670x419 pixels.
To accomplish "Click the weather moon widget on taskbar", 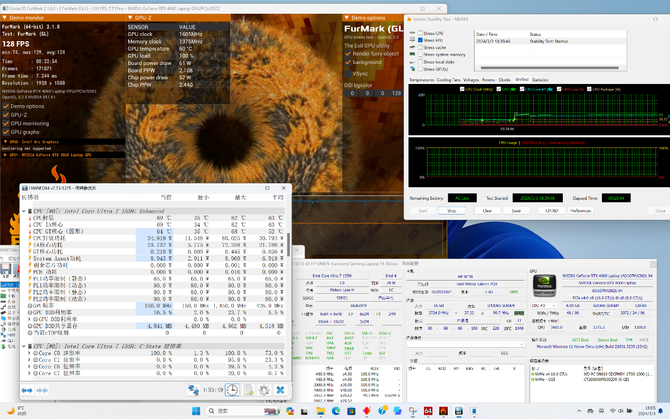I will click(11, 410).
